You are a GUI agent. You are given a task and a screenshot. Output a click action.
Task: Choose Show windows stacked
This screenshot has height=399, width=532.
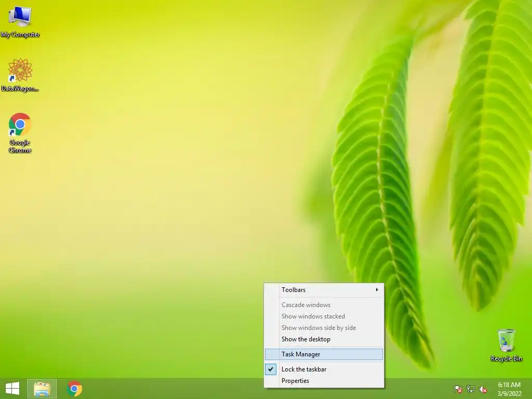[324, 316]
